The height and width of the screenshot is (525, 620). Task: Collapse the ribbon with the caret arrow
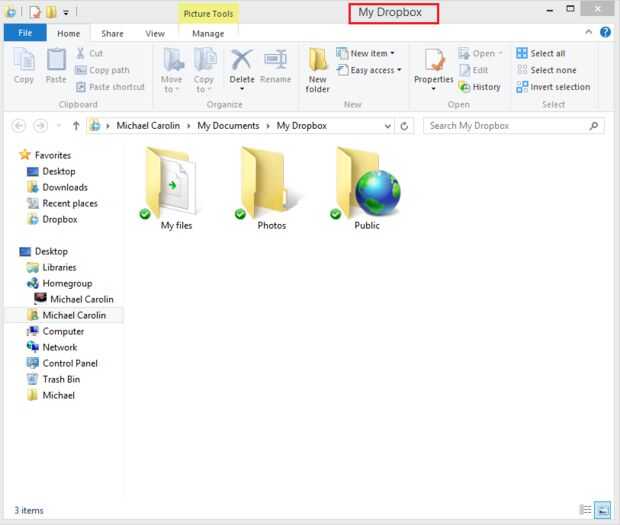pos(588,32)
